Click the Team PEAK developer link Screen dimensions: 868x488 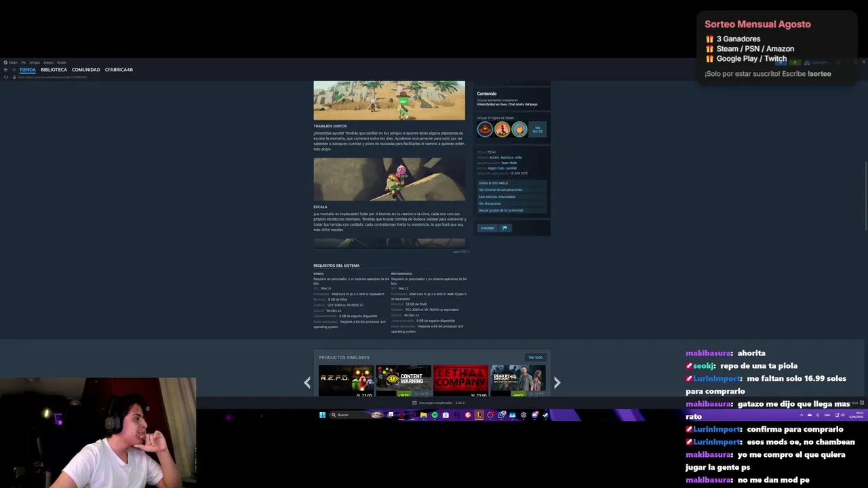tap(509, 163)
